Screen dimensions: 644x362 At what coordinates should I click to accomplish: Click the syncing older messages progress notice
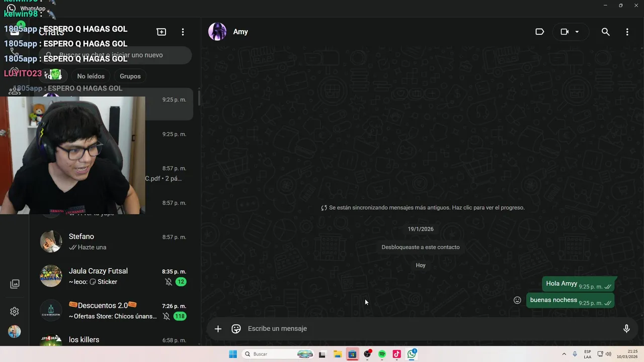pyautogui.click(x=423, y=208)
